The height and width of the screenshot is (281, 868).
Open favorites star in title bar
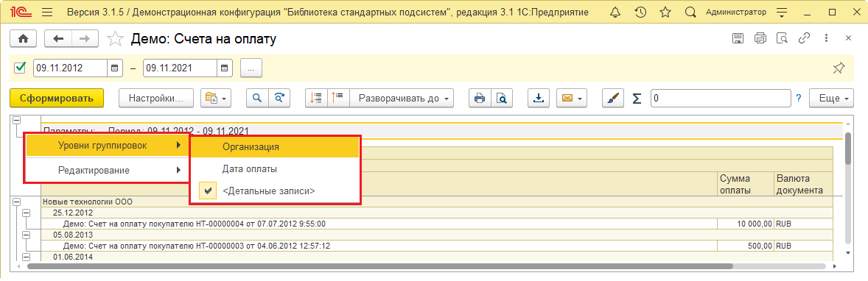point(665,12)
